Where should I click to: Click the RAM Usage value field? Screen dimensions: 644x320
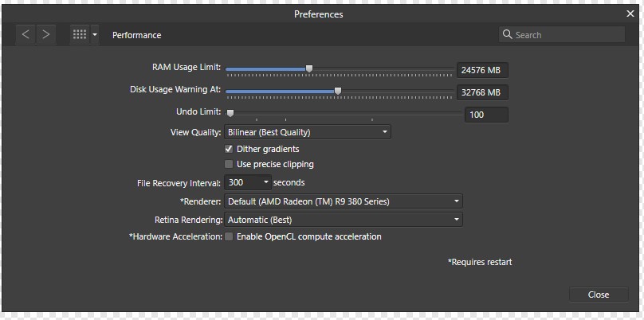pos(482,70)
